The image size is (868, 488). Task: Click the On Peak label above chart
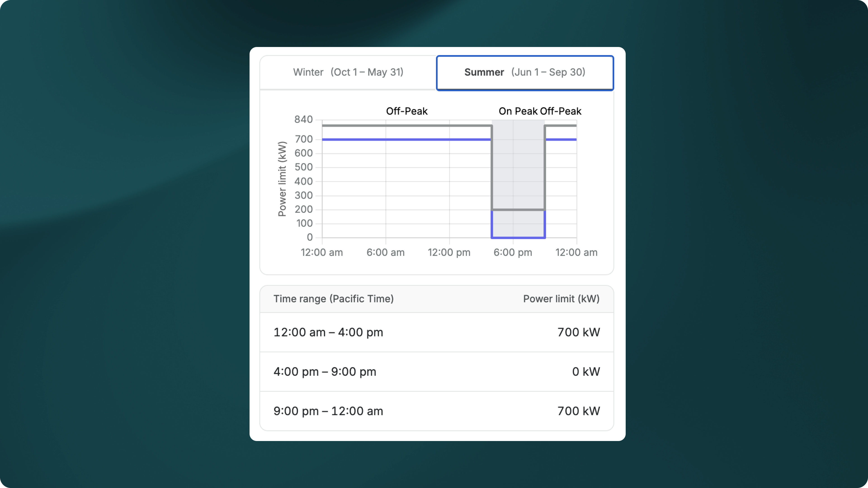pyautogui.click(x=518, y=111)
